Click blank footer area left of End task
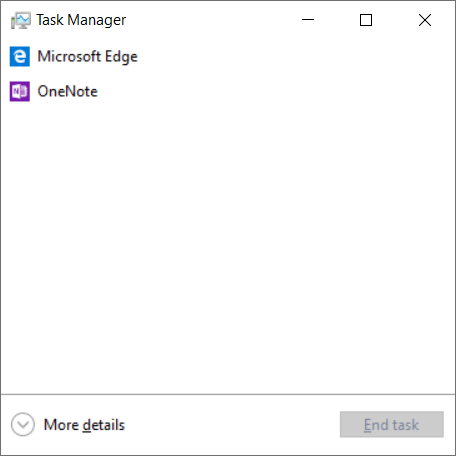Image resolution: width=456 pixels, height=456 pixels. (x=233, y=425)
